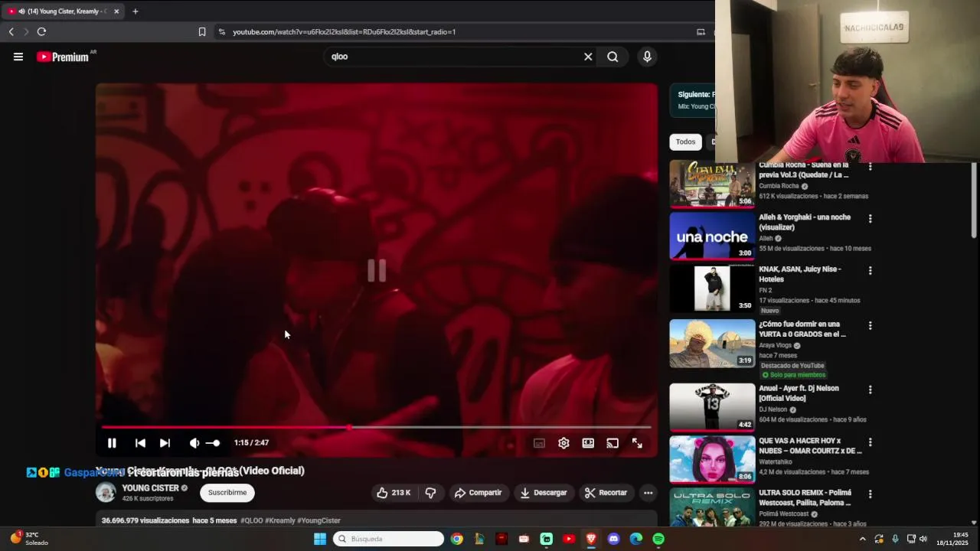Open options for una noche video
This screenshot has height=551, width=980.
pyautogui.click(x=870, y=219)
